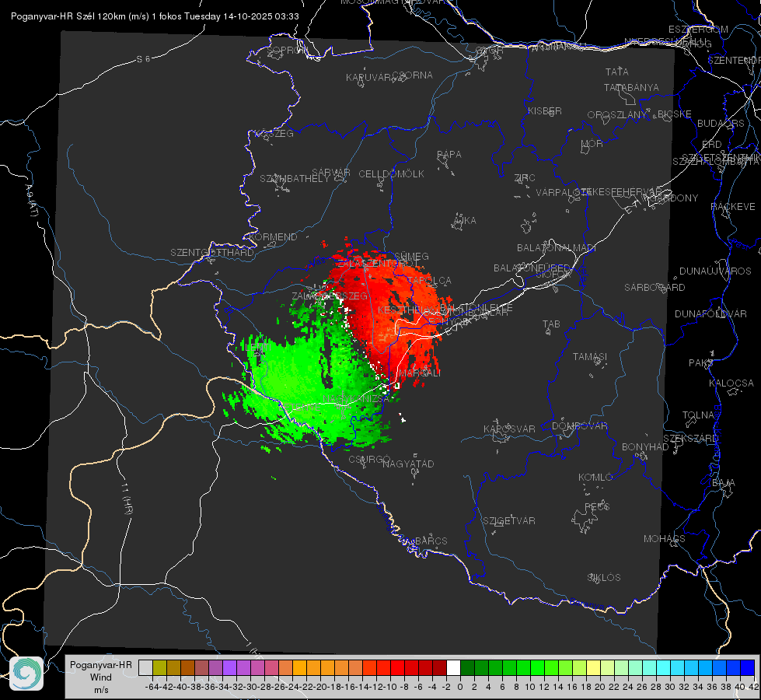Click the RÁCKEVE city label
Screen dimensions: 761x700
point(733,207)
